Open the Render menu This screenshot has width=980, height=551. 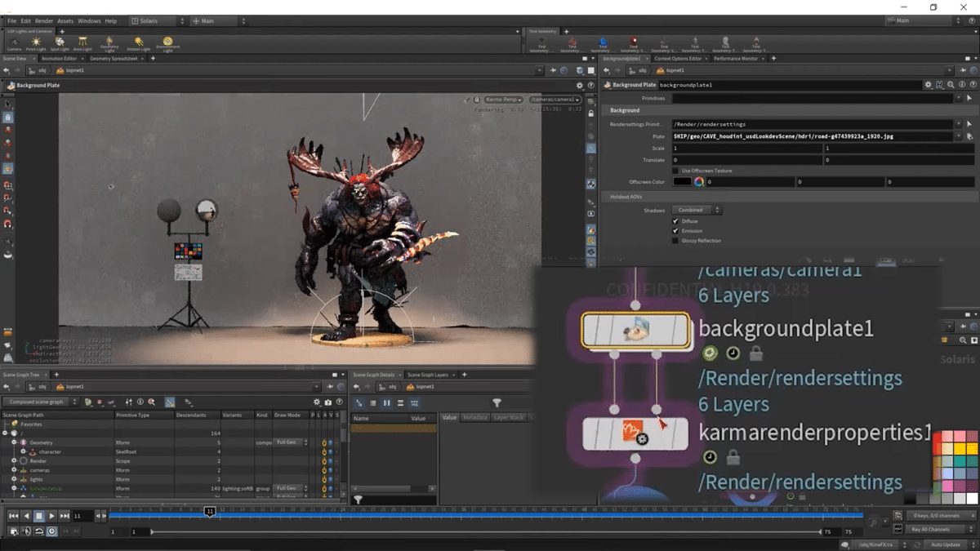pyautogui.click(x=44, y=20)
